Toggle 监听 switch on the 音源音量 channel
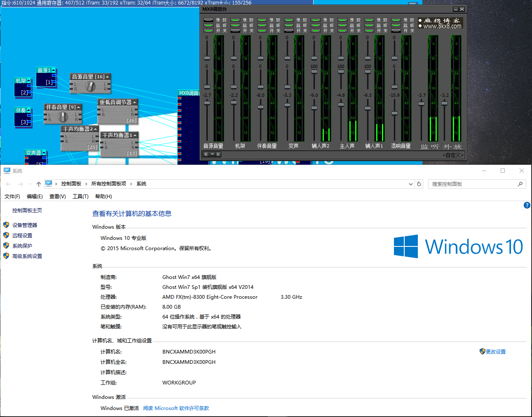The height and width of the screenshot is (417, 532). coord(209,25)
